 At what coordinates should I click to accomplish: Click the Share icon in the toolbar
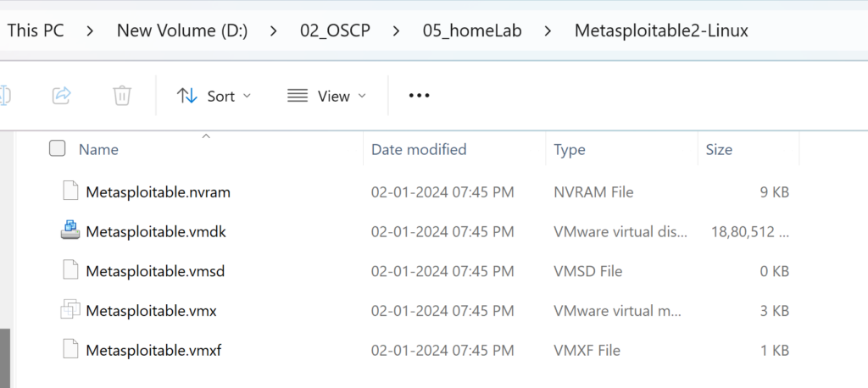point(62,96)
